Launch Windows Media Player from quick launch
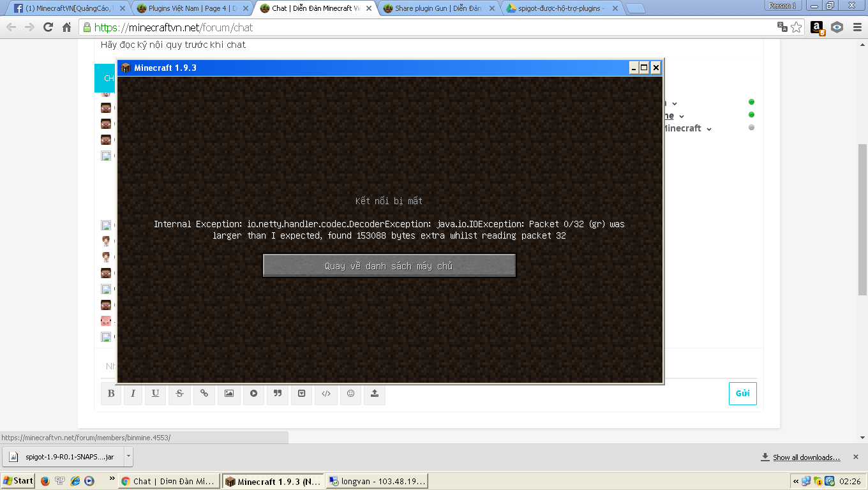The image size is (868, 490). pyautogui.click(x=89, y=481)
